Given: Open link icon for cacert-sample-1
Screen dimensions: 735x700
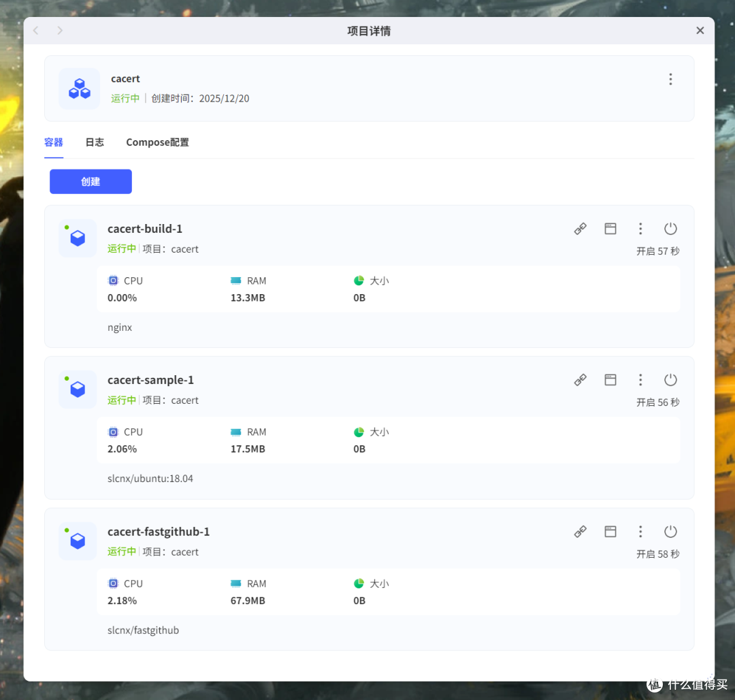Looking at the screenshot, I should point(581,380).
